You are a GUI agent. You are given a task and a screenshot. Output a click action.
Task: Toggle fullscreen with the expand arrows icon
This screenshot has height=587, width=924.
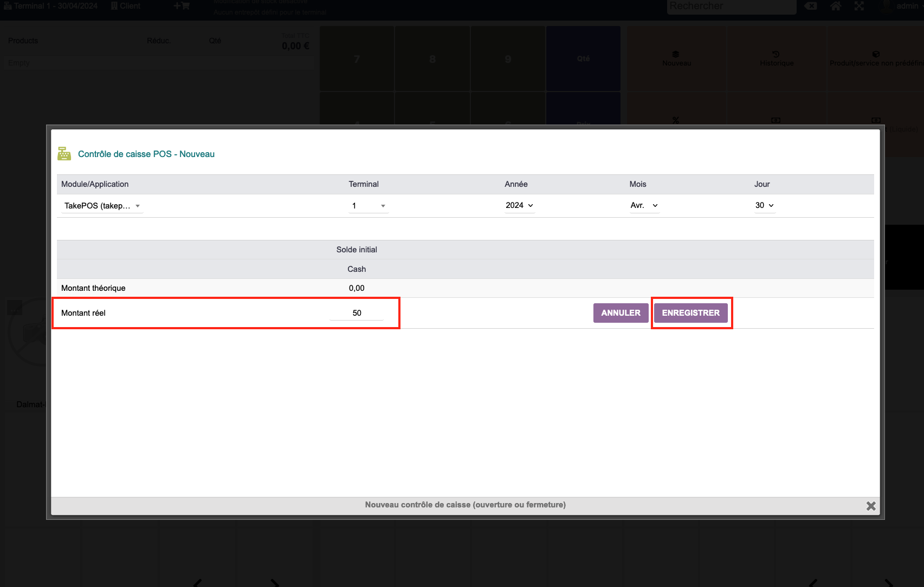[x=859, y=6]
